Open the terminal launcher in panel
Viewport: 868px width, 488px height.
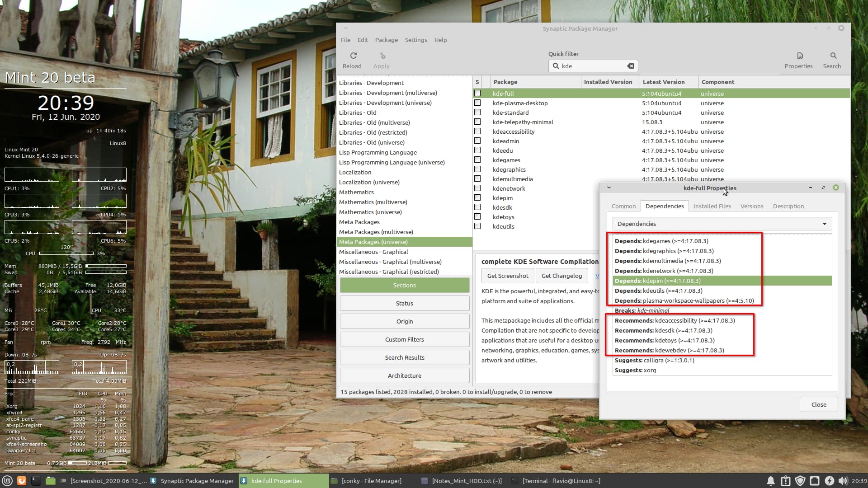pos(36,481)
